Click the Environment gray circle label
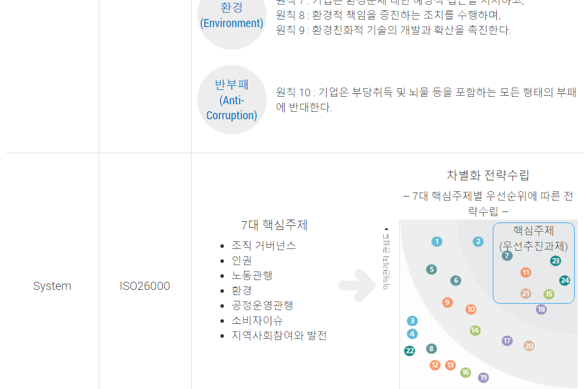This screenshot has height=389, width=588. pos(232,16)
